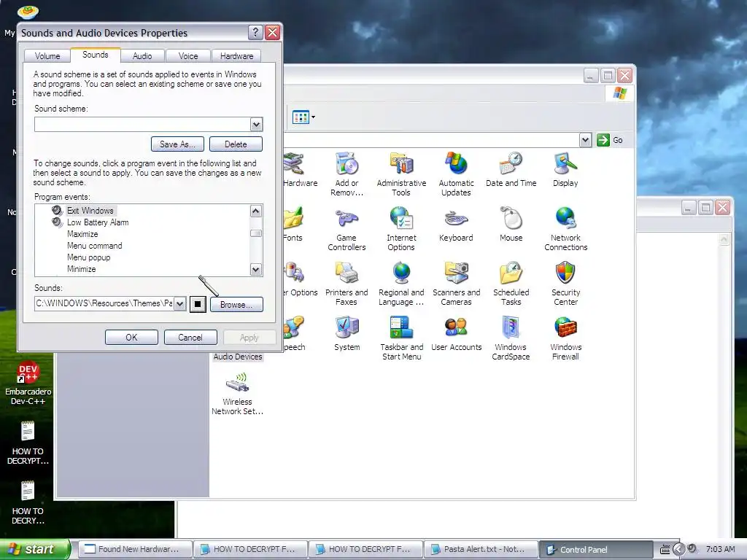Select Maximize program event
This screenshot has width=747, height=560.
click(x=82, y=234)
